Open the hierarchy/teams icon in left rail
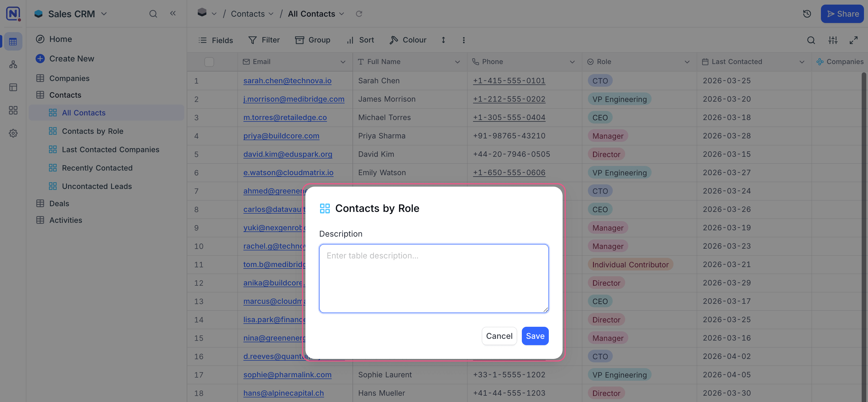The width and height of the screenshot is (868, 402). pyautogui.click(x=13, y=64)
